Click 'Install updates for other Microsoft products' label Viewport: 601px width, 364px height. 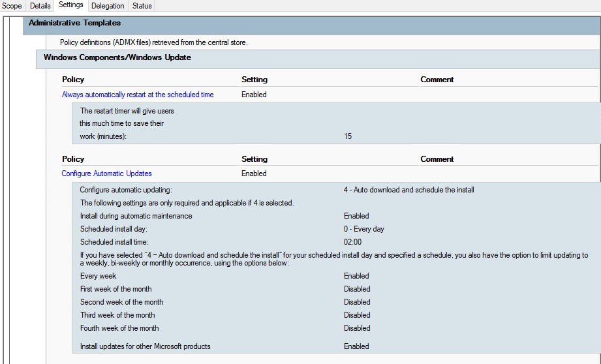pyautogui.click(x=146, y=346)
